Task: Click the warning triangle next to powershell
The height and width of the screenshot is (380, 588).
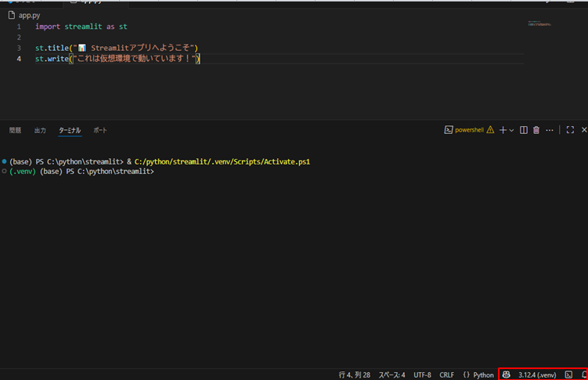Action: 490,130
